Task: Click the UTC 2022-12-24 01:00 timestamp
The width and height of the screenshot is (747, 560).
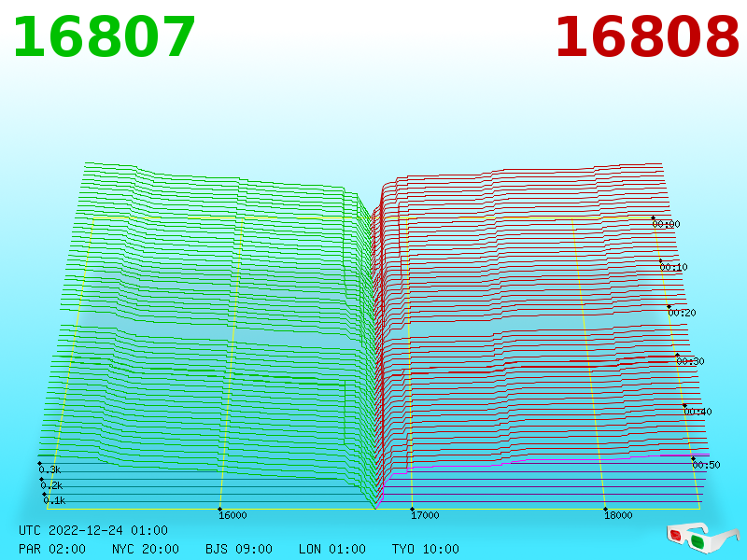Action: 93,530
